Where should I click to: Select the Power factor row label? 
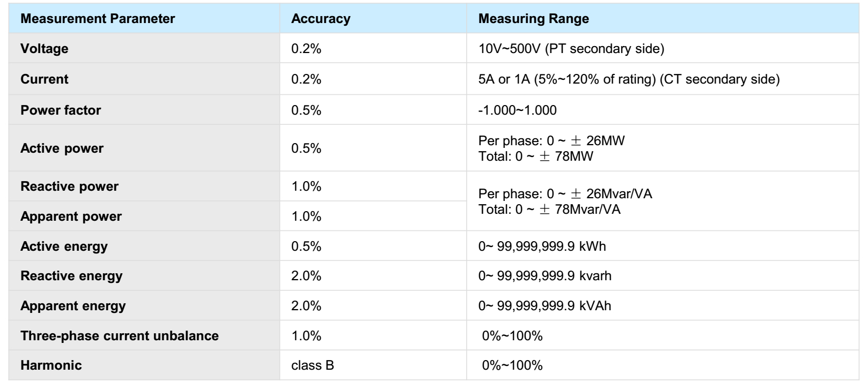61,110
